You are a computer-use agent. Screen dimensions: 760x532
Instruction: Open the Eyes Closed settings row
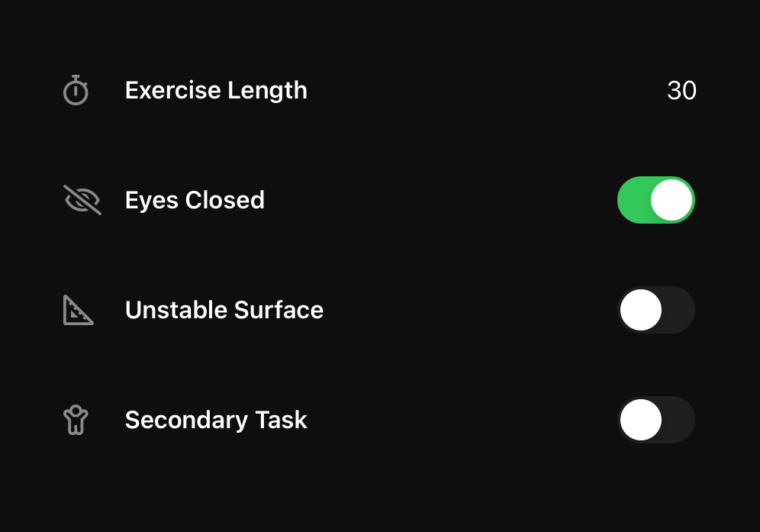[x=305, y=199]
